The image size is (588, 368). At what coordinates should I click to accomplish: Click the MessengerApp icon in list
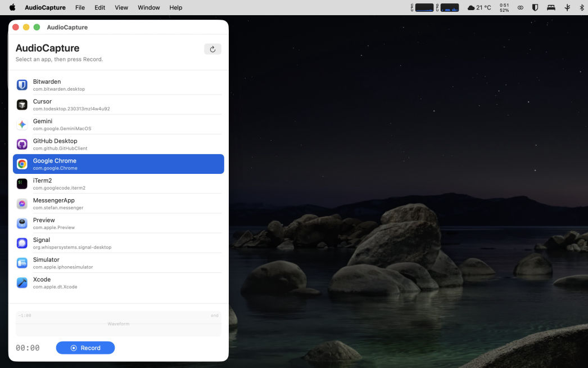pyautogui.click(x=22, y=204)
